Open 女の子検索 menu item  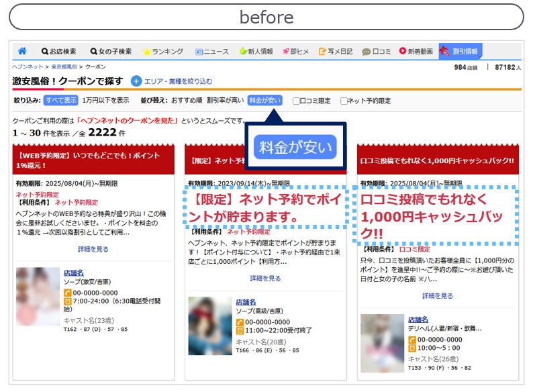pyautogui.click(x=111, y=51)
